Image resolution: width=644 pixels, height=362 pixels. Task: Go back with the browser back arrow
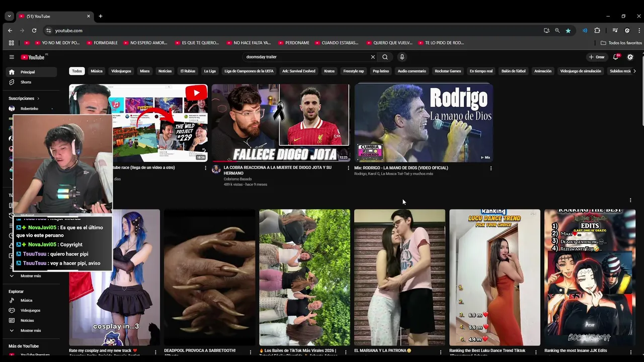tap(10, 31)
